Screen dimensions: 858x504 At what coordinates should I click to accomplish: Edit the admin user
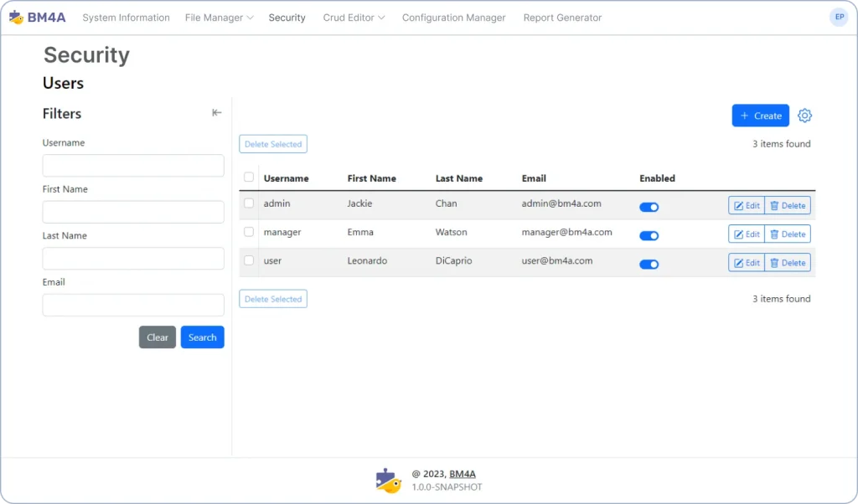[x=747, y=206]
